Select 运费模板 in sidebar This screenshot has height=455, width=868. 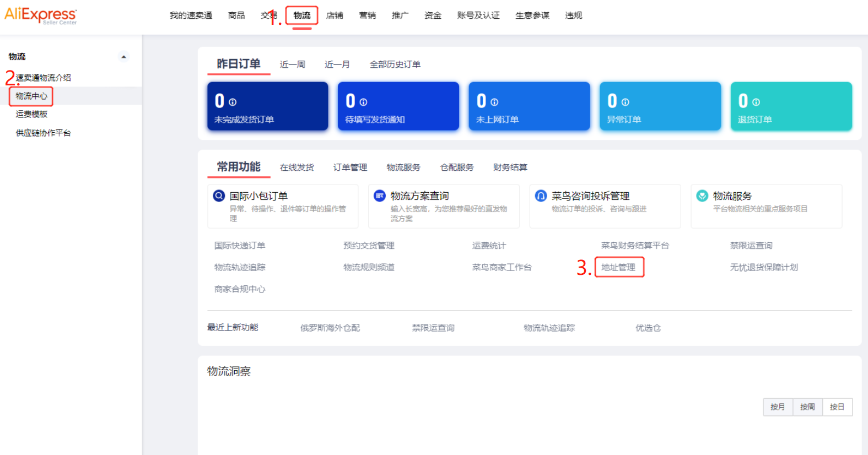31,114
